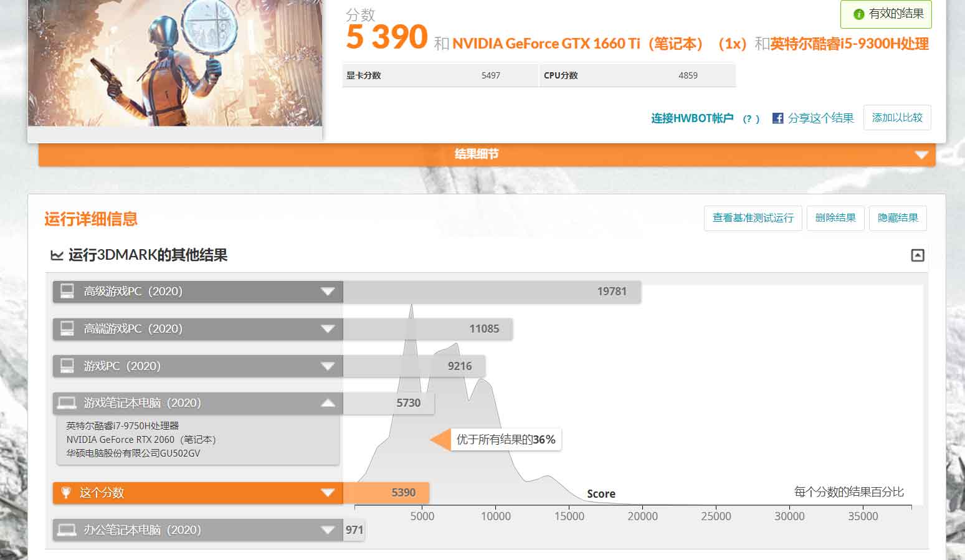Image resolution: width=965 pixels, height=560 pixels.
Task: Open the 英特尔酷睿i5-9300H处理 processor link
Action: (x=850, y=44)
